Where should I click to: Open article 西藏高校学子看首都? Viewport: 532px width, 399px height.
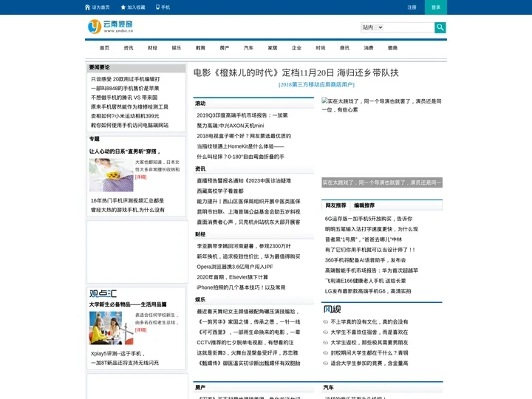220,191
